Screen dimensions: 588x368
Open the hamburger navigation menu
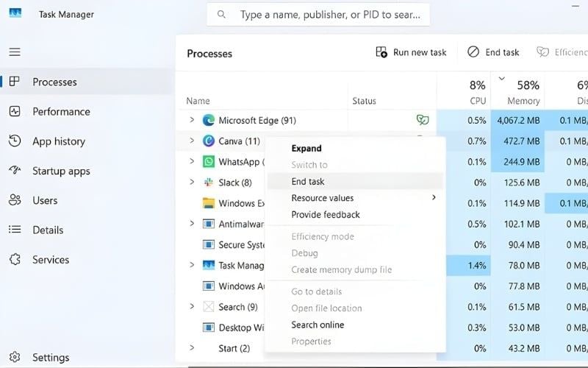pyautogui.click(x=15, y=52)
